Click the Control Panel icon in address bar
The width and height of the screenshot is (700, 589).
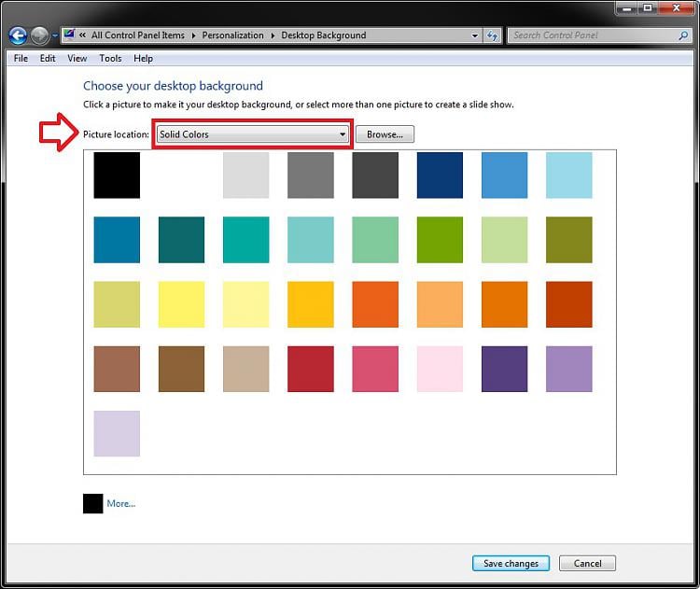69,35
